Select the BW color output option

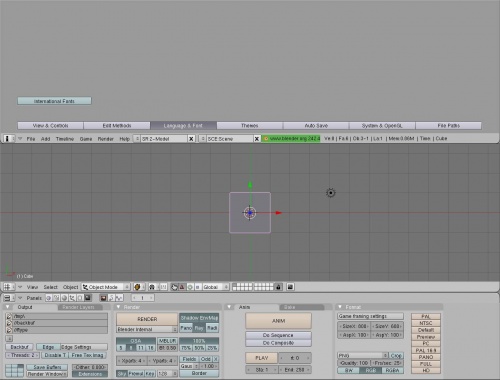[349, 370]
